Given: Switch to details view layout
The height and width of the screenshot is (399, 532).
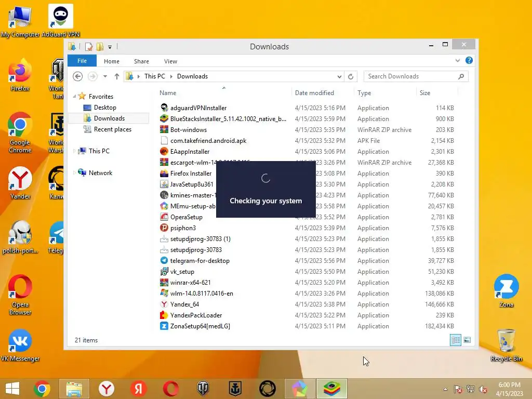Looking at the screenshot, I should [455, 340].
